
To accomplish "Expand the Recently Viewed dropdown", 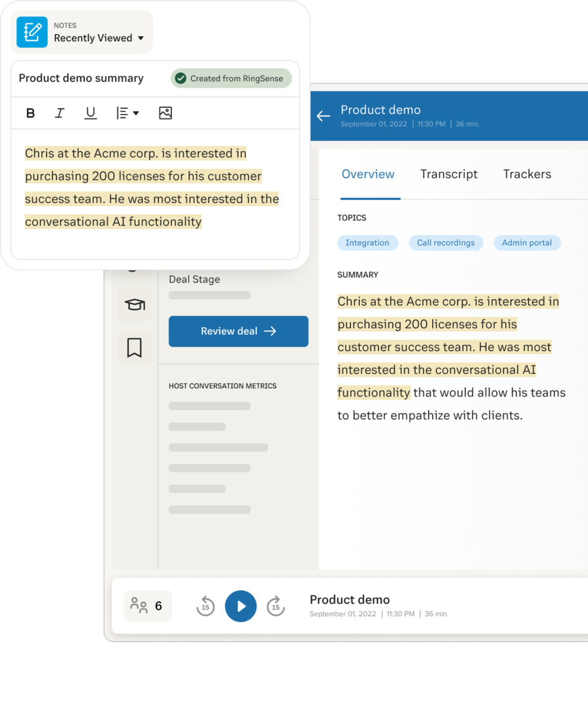I will (99, 38).
